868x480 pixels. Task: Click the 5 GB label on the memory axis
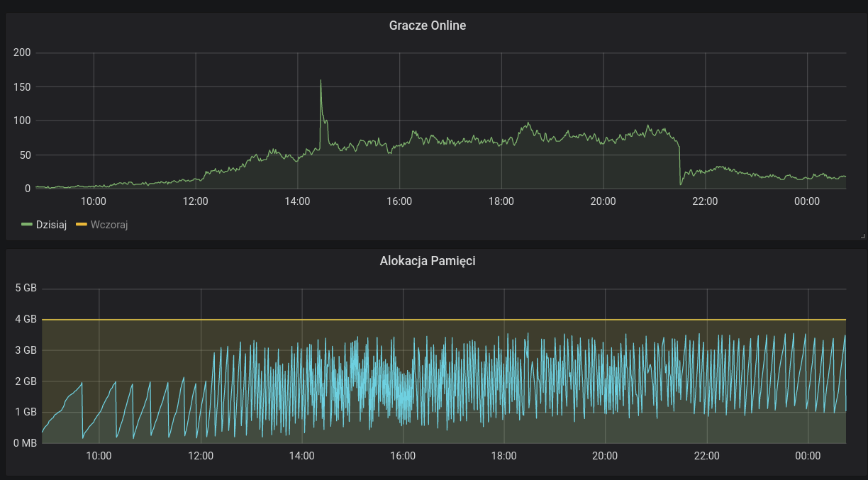tap(26, 289)
